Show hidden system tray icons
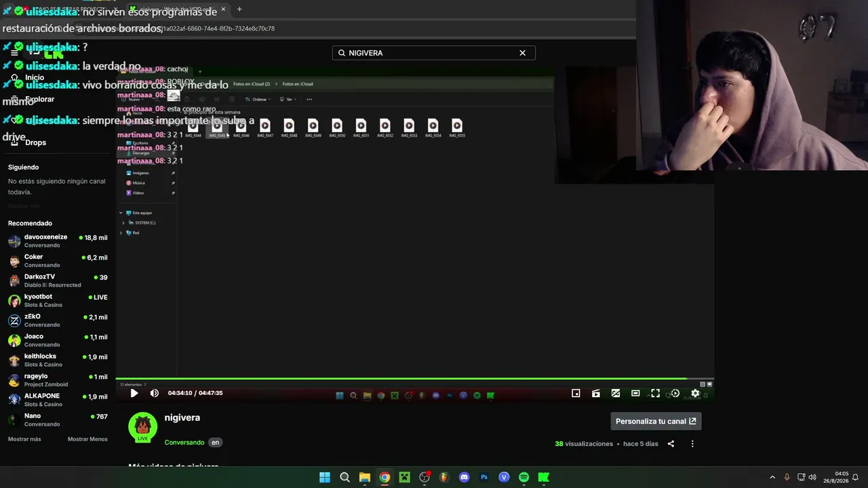 pos(772,477)
